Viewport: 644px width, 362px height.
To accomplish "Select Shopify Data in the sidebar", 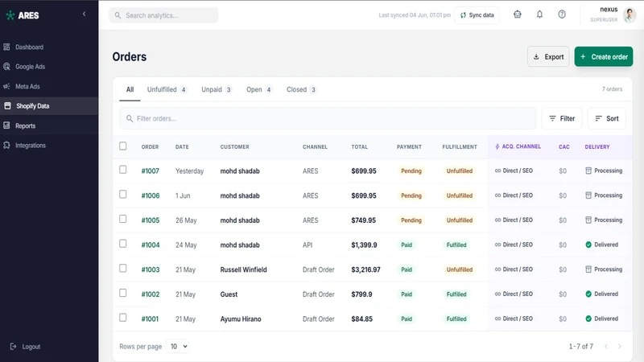I will point(49,106).
